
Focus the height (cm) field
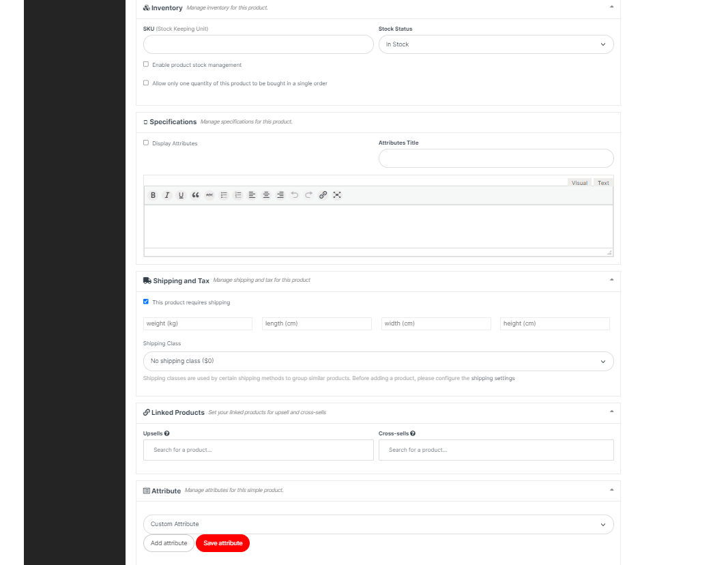[555, 323]
